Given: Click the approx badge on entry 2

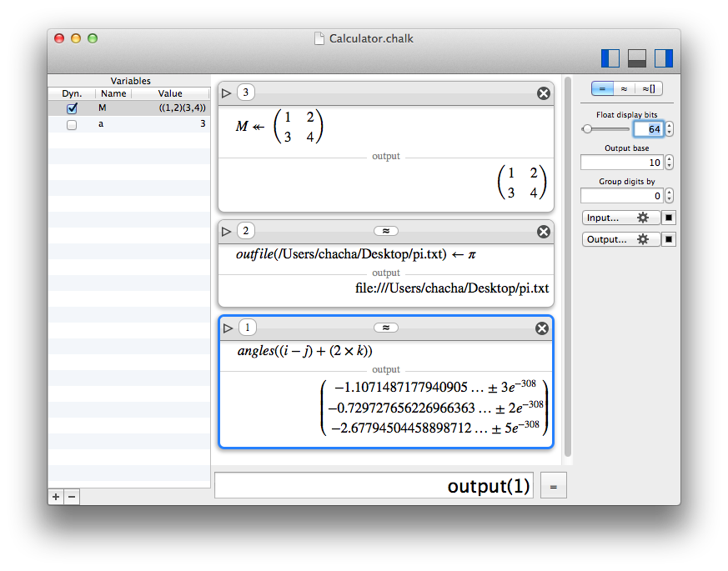Looking at the screenshot, I should pyautogui.click(x=386, y=231).
